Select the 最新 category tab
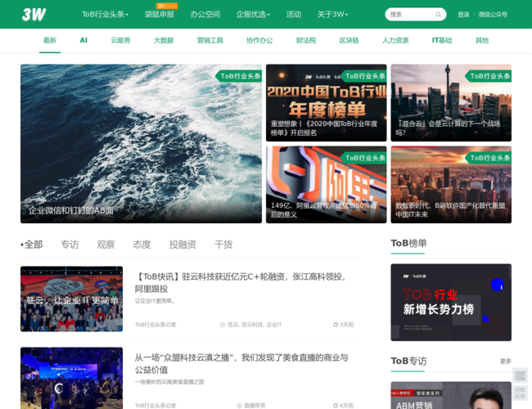This screenshot has height=409, width=532. [50, 40]
